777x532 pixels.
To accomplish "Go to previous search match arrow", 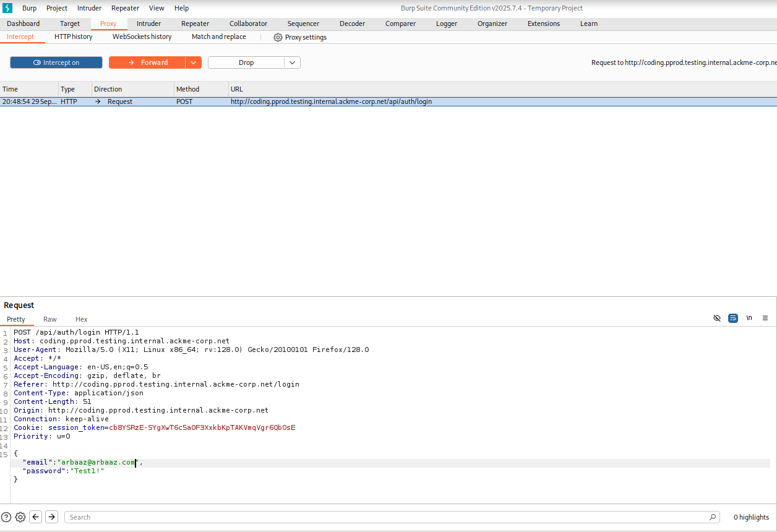I will coord(36,517).
